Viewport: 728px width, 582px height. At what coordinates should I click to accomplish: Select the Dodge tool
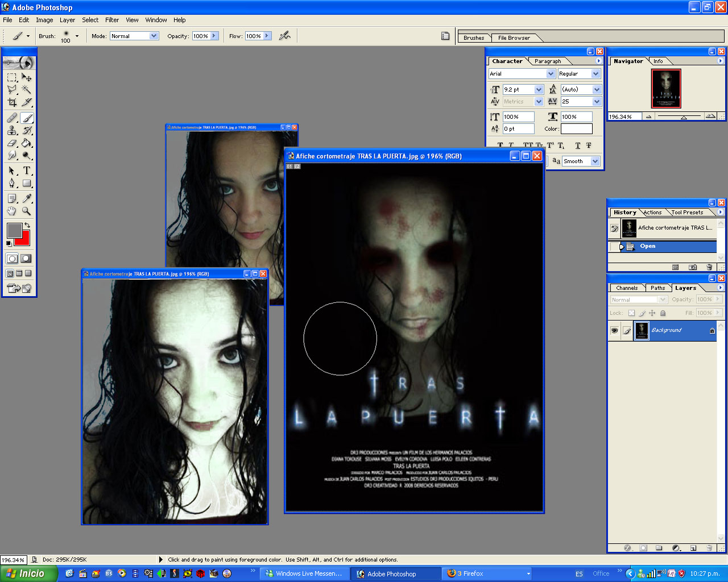[x=27, y=156]
